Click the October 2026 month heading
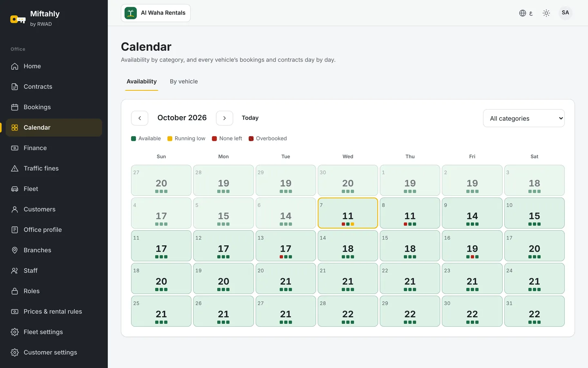The height and width of the screenshot is (368, 588). click(x=182, y=118)
